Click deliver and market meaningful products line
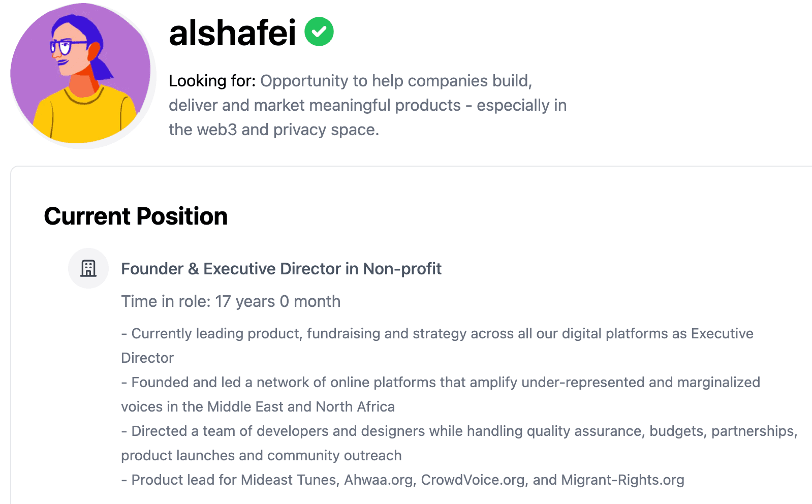The image size is (812, 504). (x=367, y=105)
